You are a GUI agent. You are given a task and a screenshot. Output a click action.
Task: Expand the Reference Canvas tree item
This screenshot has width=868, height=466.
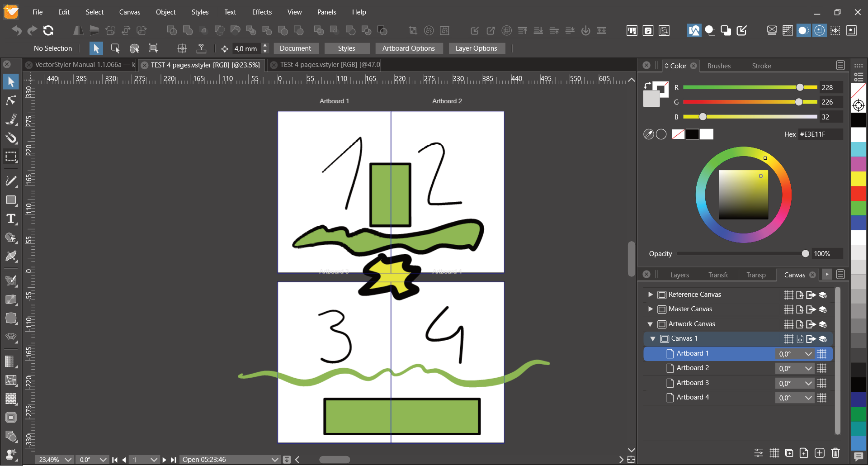[651, 295]
